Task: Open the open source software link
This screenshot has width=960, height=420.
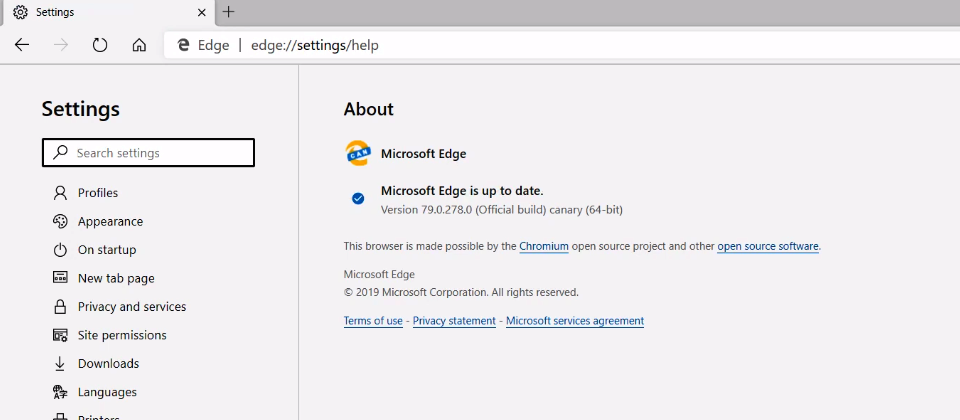Action: [x=768, y=247]
